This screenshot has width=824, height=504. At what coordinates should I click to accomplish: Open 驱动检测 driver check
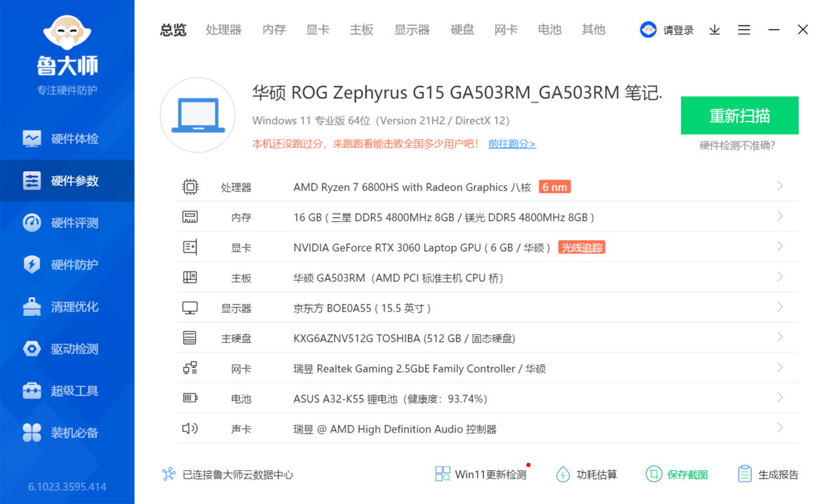(x=67, y=349)
